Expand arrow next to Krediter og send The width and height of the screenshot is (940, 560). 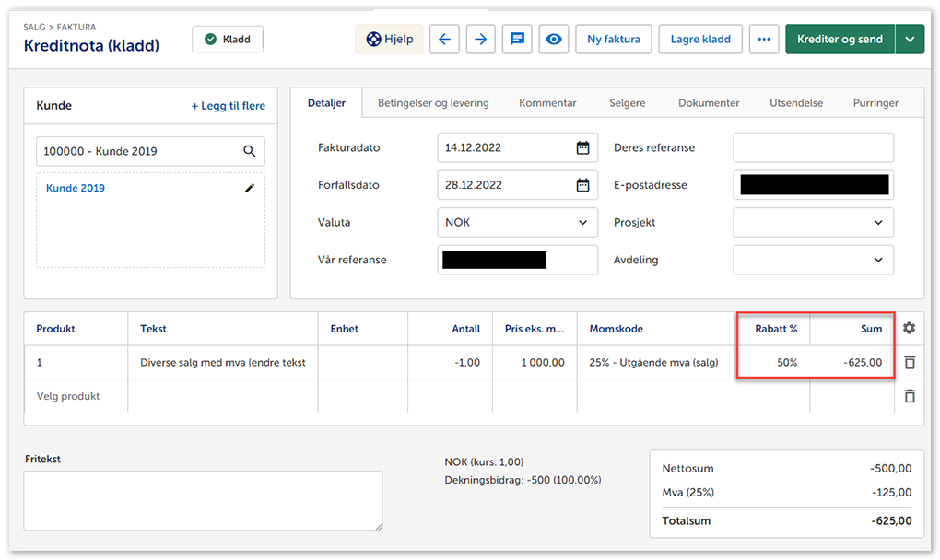(910, 40)
